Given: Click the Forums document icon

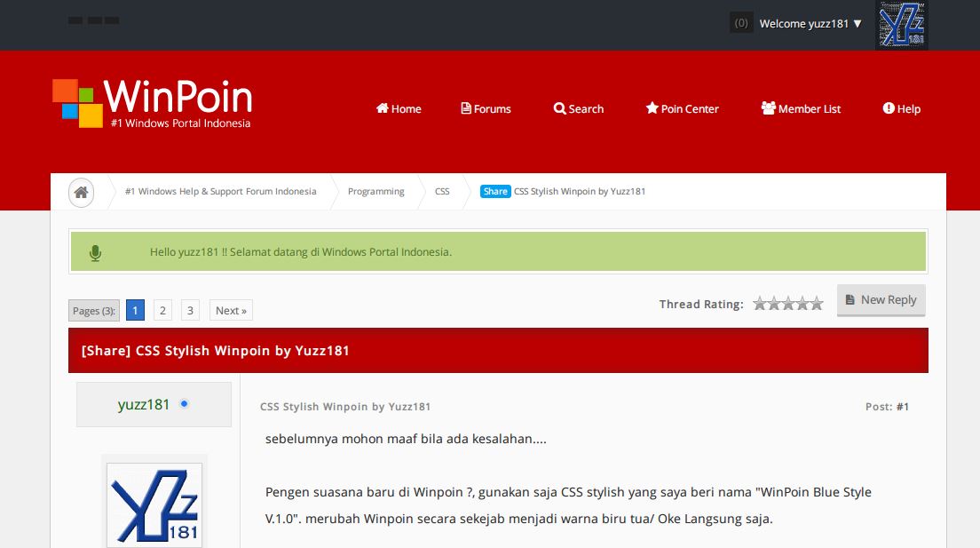Looking at the screenshot, I should 466,108.
